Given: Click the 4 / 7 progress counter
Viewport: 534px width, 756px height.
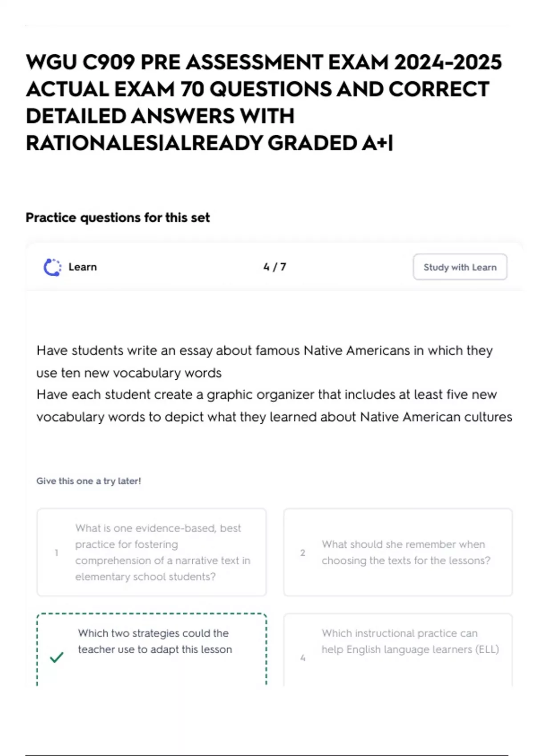Looking at the screenshot, I should (x=275, y=267).
